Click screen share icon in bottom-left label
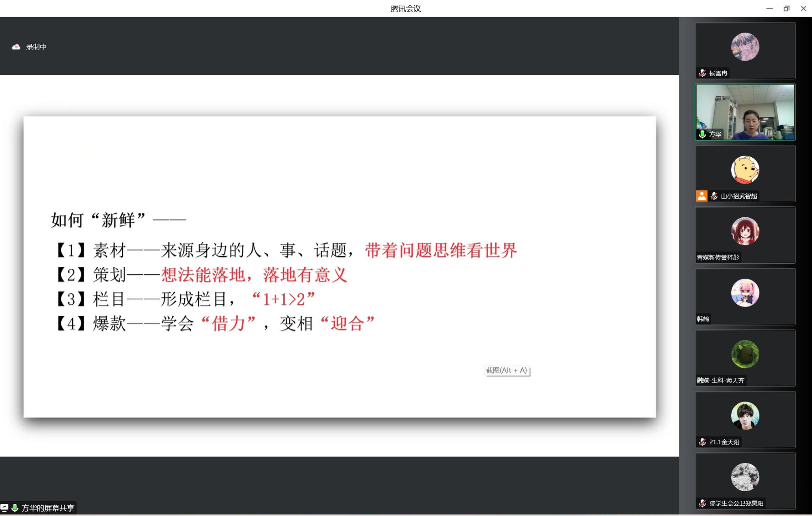The height and width of the screenshot is (516, 812). click(4, 507)
